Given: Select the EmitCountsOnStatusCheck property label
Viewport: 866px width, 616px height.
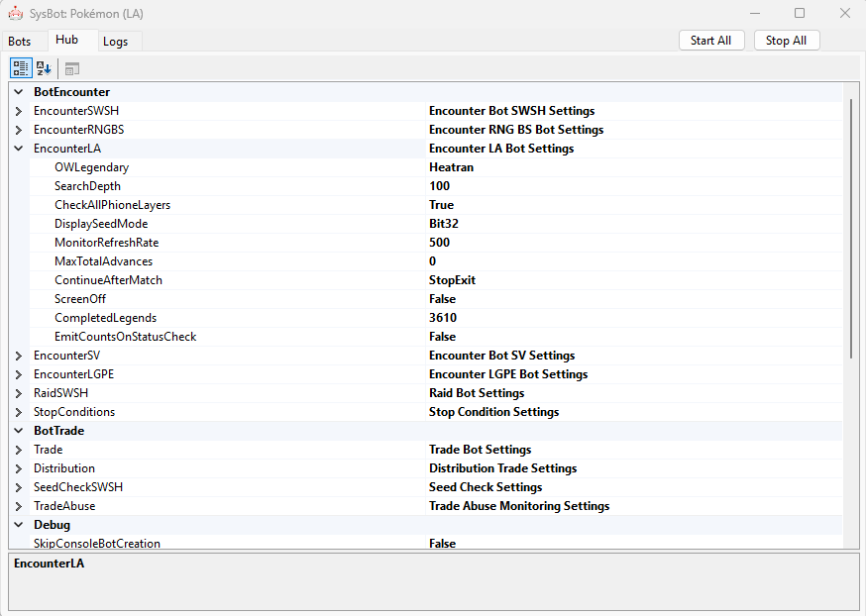Looking at the screenshot, I should [x=126, y=336].
